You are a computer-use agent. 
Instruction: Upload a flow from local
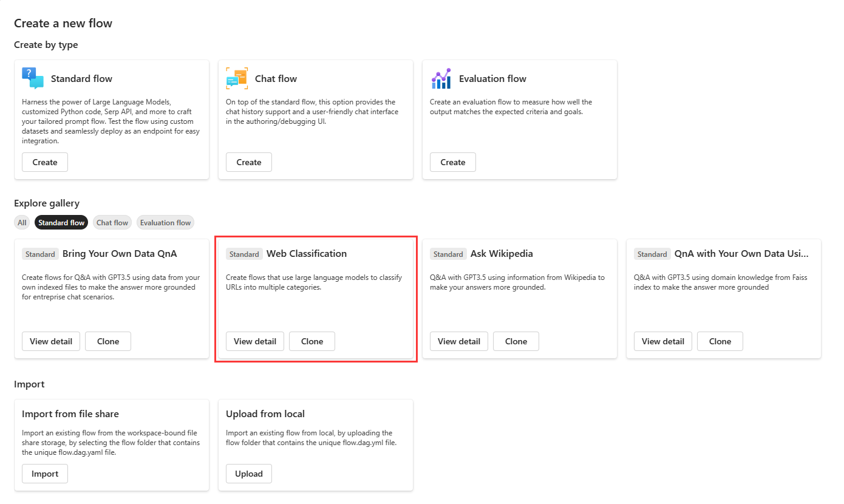click(x=249, y=474)
